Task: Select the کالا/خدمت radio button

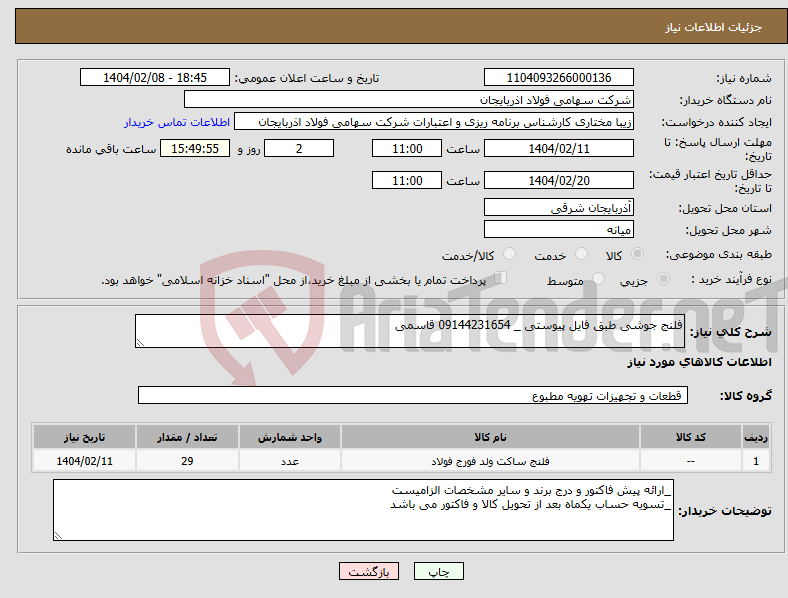Action: tap(509, 254)
